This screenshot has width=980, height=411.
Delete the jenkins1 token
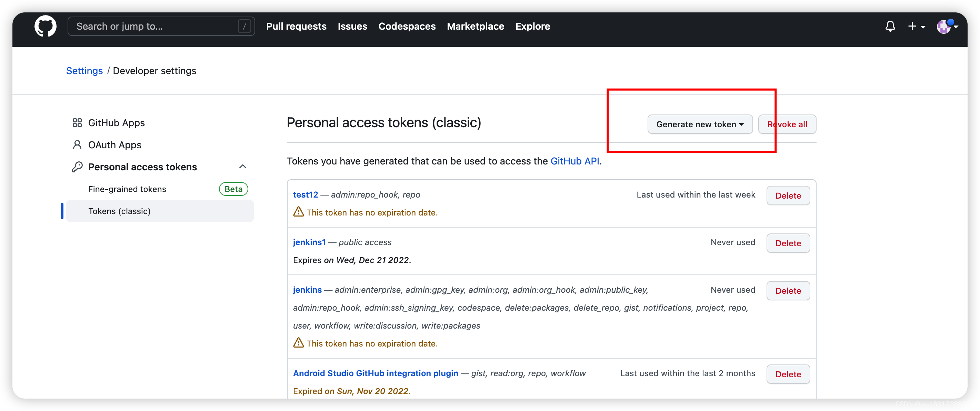point(788,243)
